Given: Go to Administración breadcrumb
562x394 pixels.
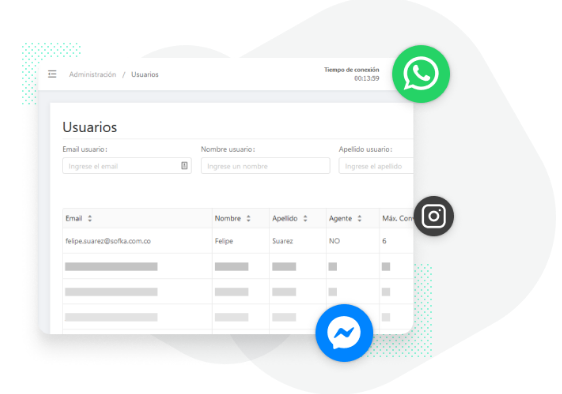Looking at the screenshot, I should coord(92,75).
